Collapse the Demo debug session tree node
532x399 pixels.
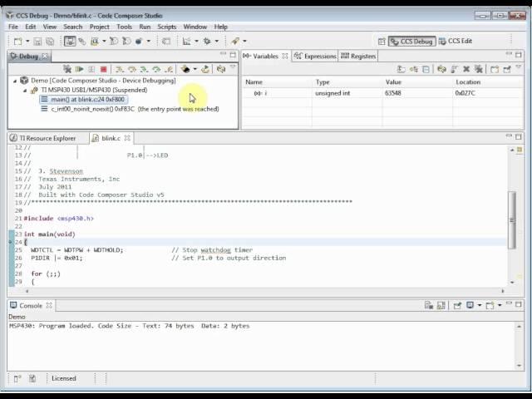tap(15, 81)
